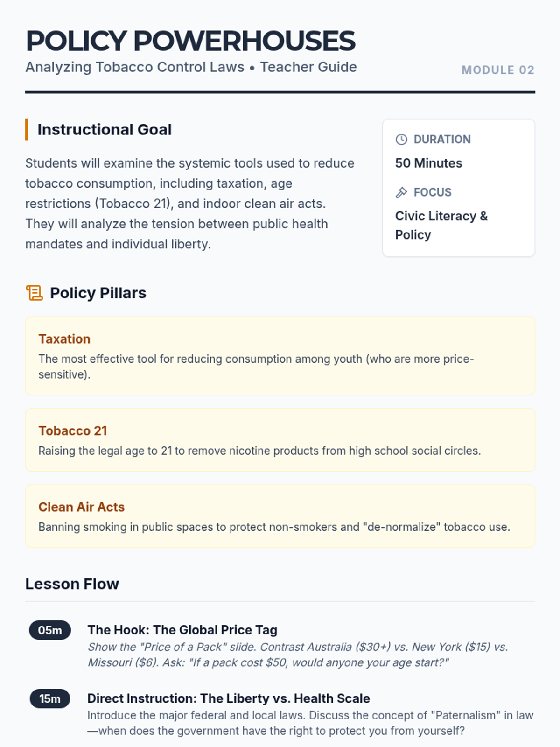Click the Policy Pillars heading text

98,293
